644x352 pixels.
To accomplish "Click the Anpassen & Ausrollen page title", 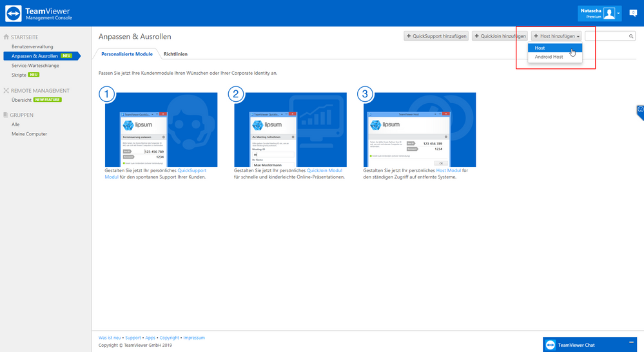I will [x=135, y=37].
